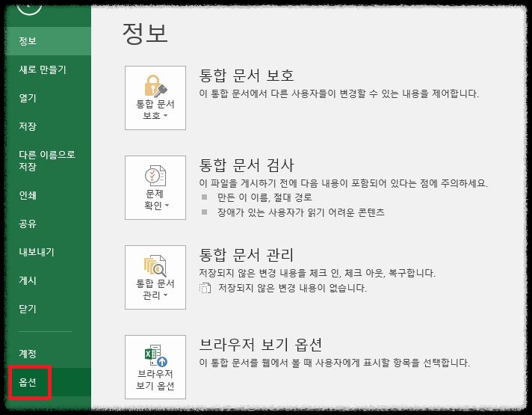Image resolution: width=532 pixels, height=415 pixels.
Task: Open the 통합 문서 보호 dropdown arrow
Action: pyautogui.click(x=166, y=116)
